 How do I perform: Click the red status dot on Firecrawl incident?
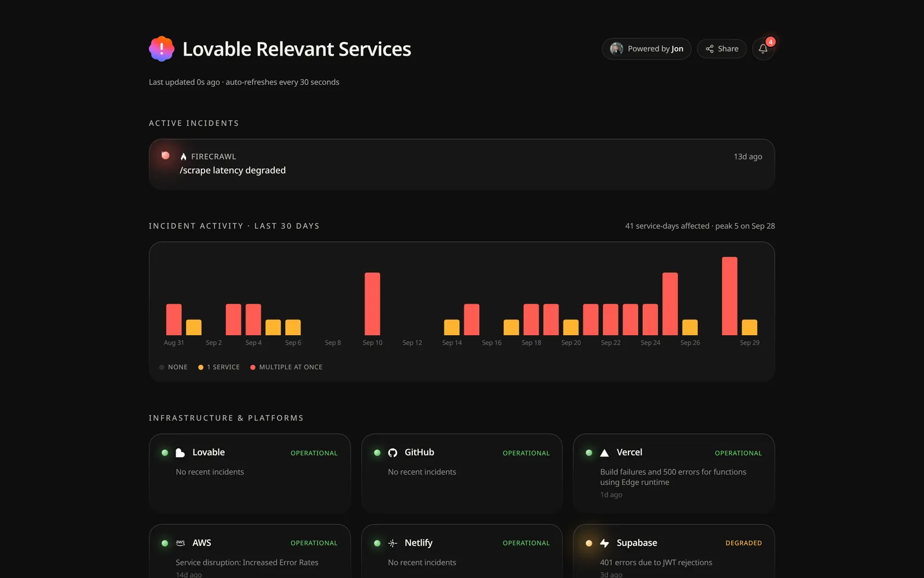point(166,155)
